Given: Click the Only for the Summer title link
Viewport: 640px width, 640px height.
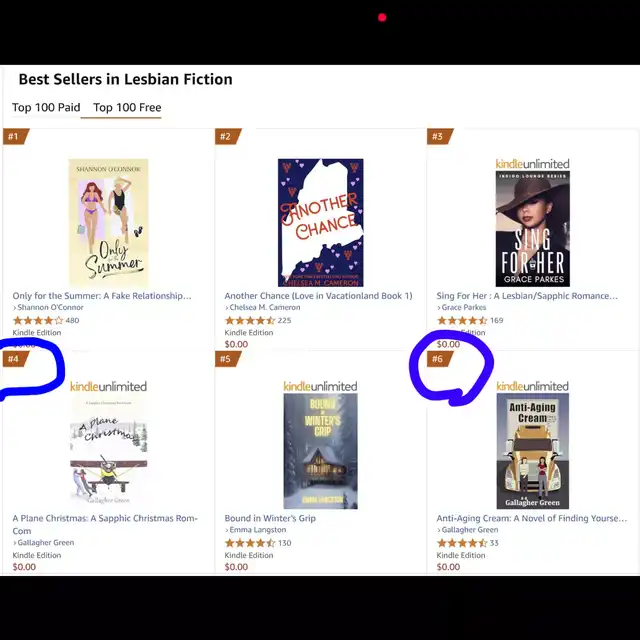Looking at the screenshot, I should (x=102, y=296).
